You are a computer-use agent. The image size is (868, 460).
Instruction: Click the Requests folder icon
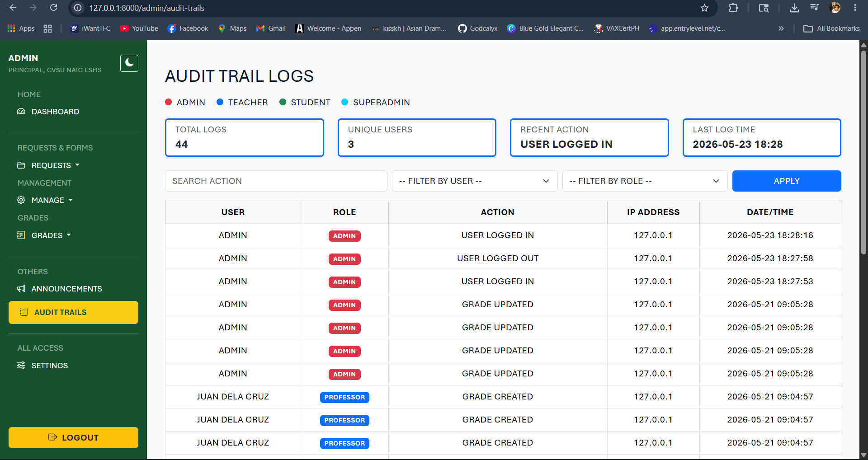click(x=21, y=165)
